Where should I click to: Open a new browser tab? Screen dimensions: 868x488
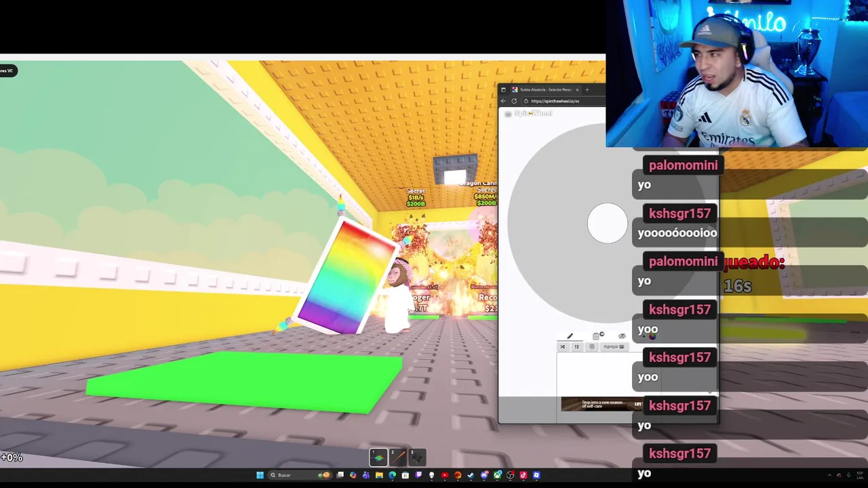587,89
